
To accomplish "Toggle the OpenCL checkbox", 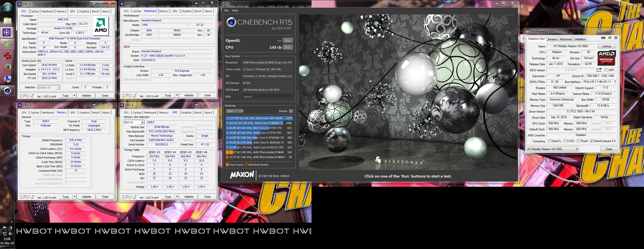I will point(550,141).
